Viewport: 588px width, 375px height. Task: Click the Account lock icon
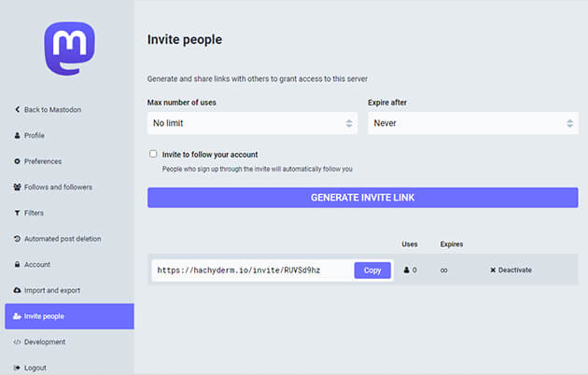tap(18, 265)
